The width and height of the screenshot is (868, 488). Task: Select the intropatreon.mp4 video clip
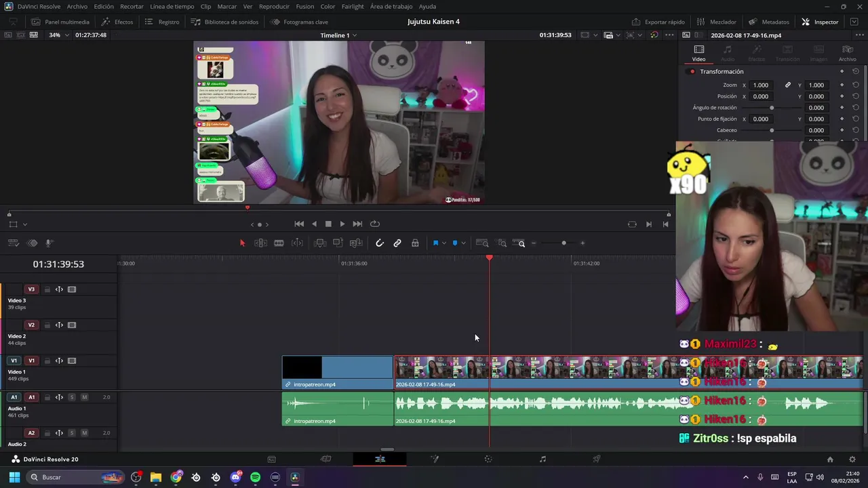338,372
